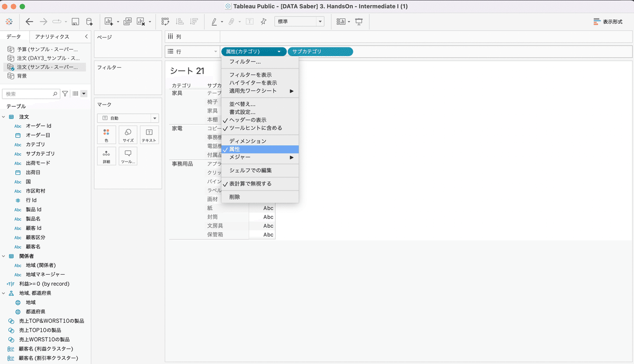Open the 属性(カテゴリ) pill dropdown arrow

click(x=279, y=52)
